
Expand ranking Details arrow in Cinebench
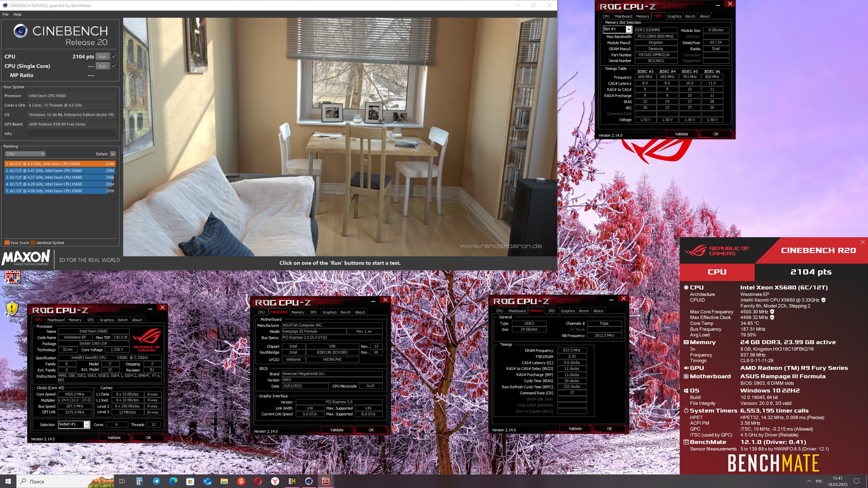pyautogui.click(x=113, y=154)
